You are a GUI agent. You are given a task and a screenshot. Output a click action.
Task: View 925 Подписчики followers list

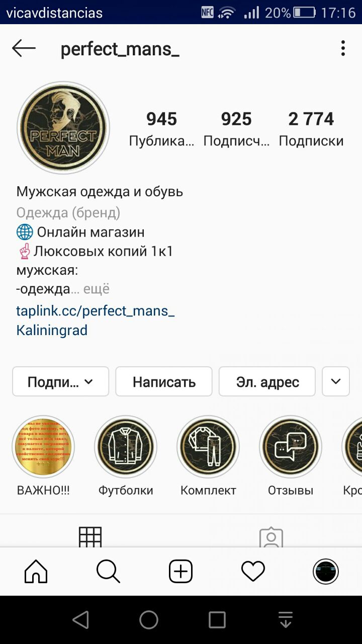[236, 129]
